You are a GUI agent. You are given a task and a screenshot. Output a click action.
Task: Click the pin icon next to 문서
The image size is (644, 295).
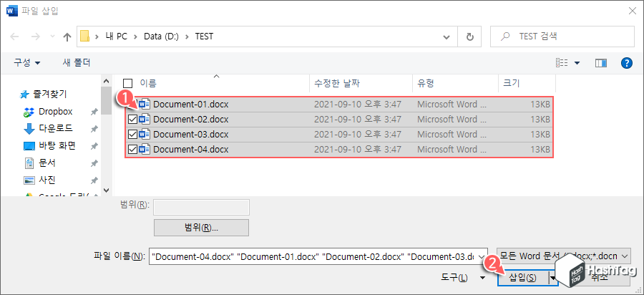coord(94,163)
